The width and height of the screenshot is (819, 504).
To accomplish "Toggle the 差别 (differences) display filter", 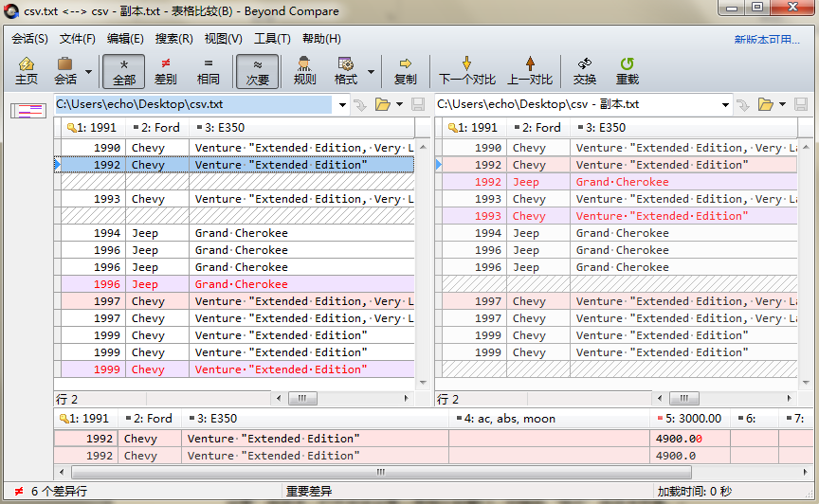I will (x=166, y=71).
